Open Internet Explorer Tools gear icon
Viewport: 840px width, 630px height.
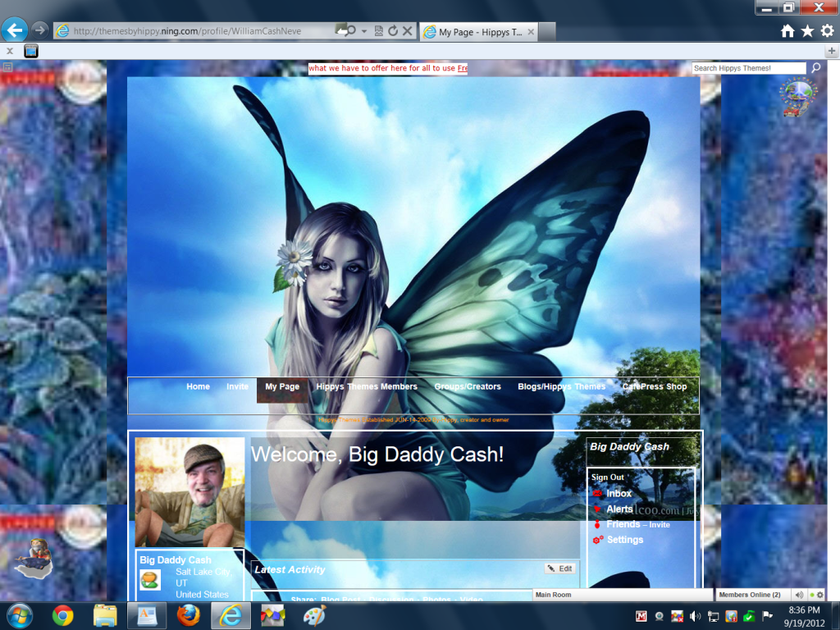point(827,30)
